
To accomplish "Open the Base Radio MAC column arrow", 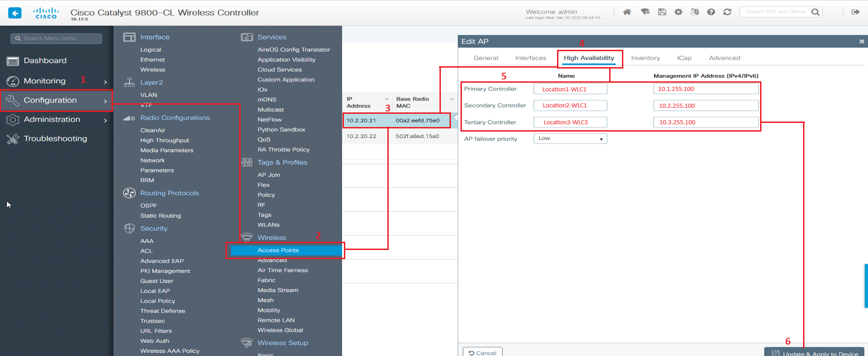I will click(452, 99).
